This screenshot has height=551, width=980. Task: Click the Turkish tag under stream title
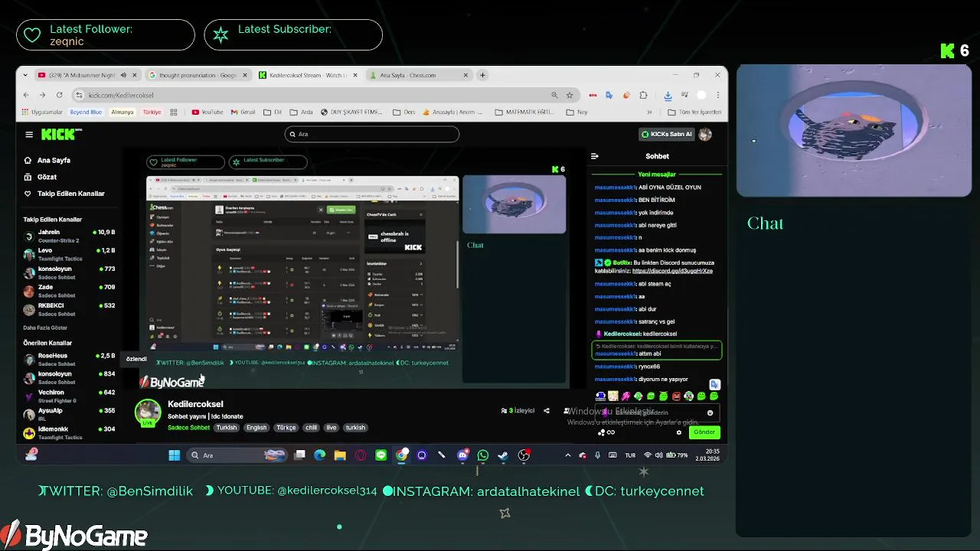(x=227, y=428)
